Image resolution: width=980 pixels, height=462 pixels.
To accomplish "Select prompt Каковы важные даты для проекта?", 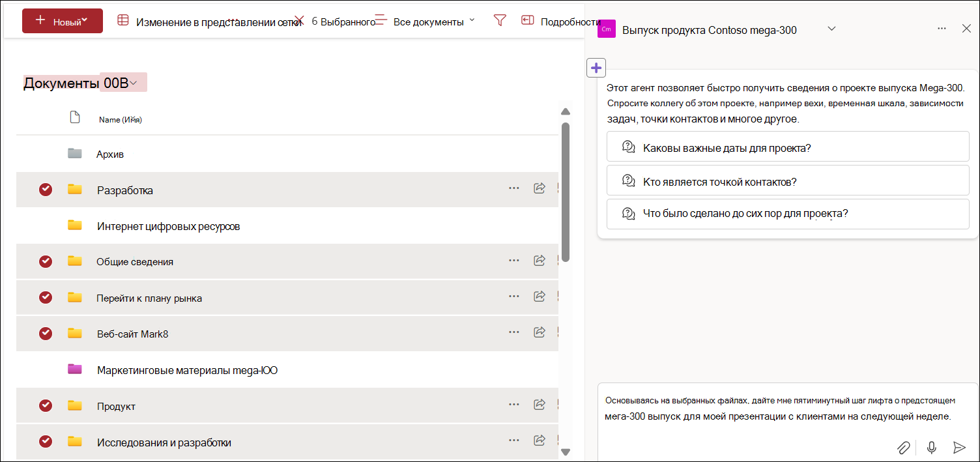I will [x=788, y=147].
